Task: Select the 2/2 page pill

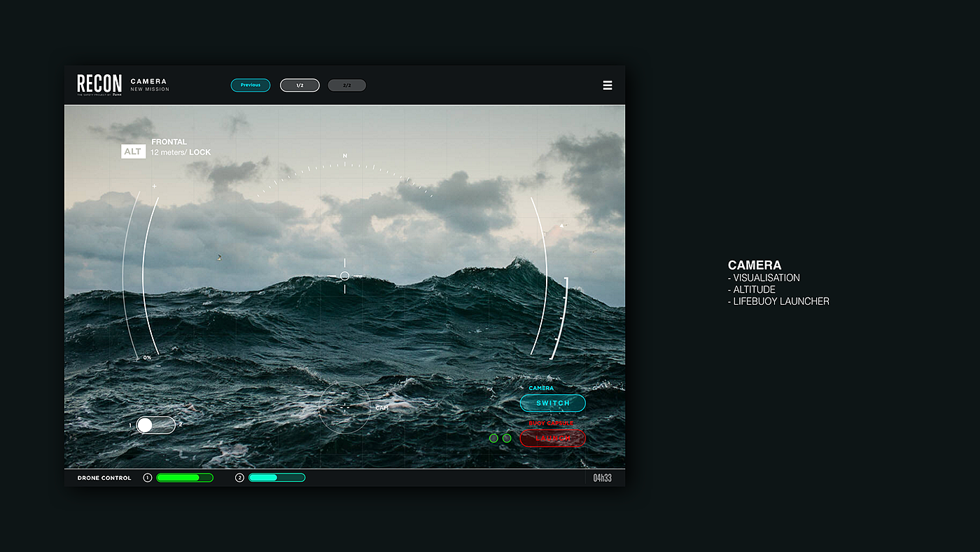Action: pyautogui.click(x=347, y=85)
